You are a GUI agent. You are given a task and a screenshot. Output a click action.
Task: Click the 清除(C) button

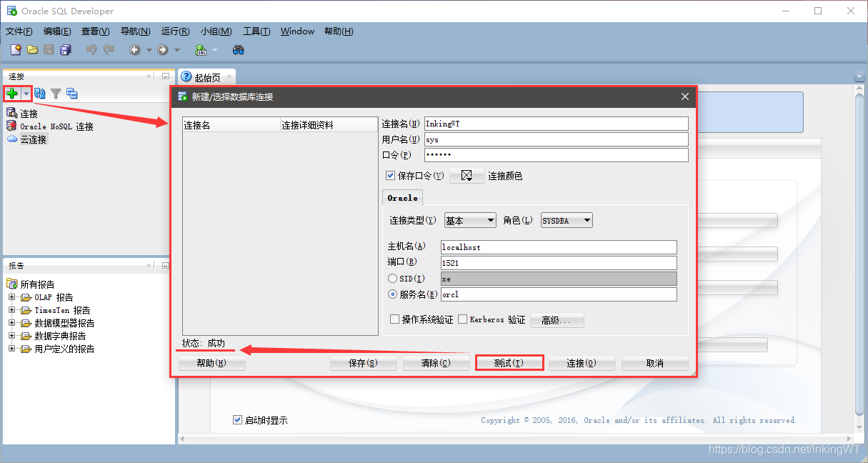pos(436,363)
